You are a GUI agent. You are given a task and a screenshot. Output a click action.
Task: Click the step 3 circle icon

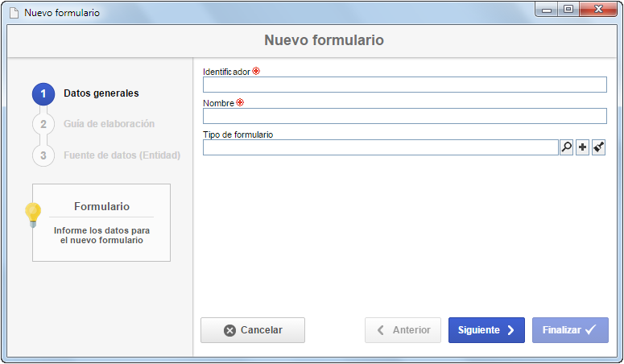point(43,155)
